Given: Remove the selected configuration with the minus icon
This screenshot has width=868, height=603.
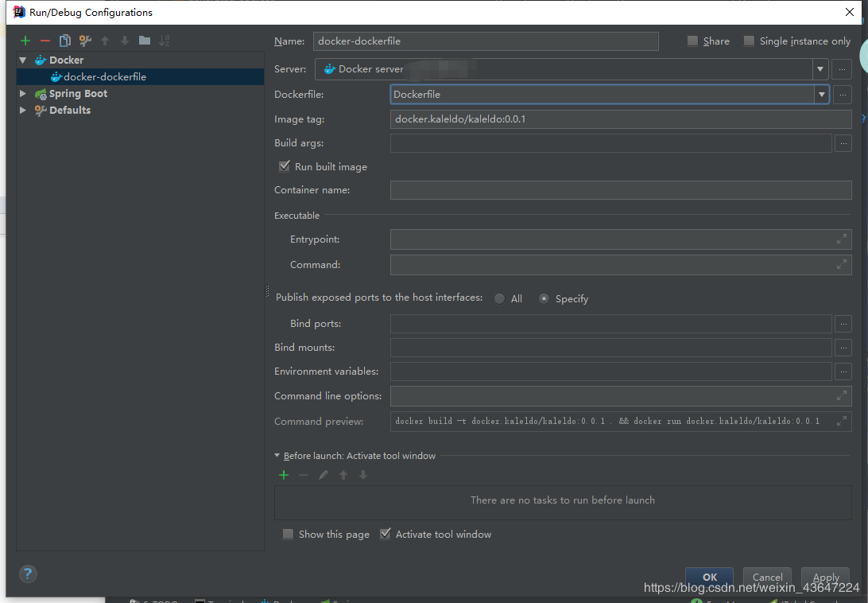Looking at the screenshot, I should (45, 41).
